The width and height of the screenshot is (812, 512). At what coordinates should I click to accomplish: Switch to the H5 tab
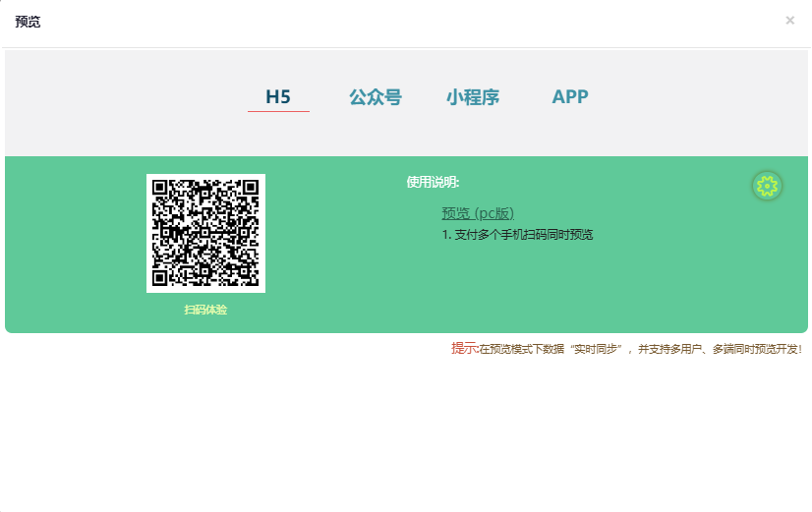[278, 97]
